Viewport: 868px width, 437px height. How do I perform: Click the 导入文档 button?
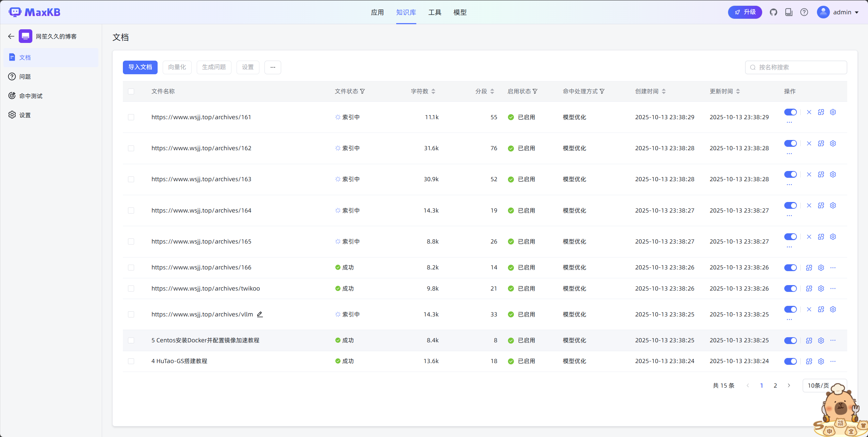tap(140, 67)
